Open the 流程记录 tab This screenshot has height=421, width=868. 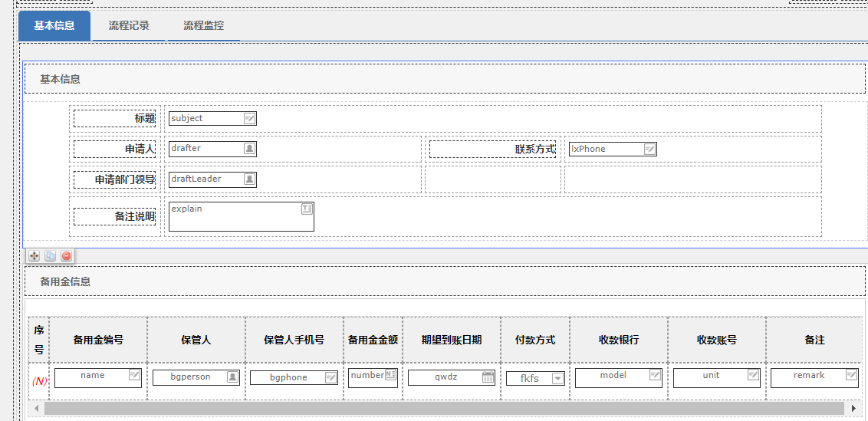128,25
